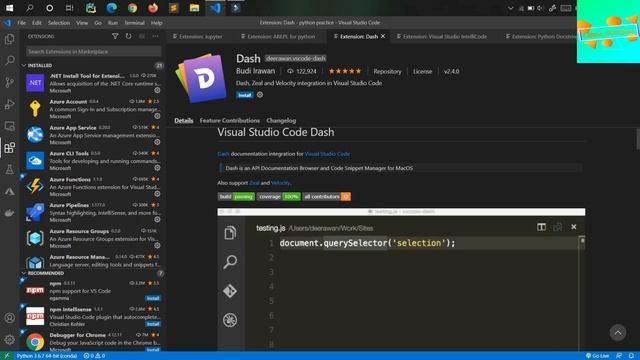Image resolution: width=640 pixels, height=360 pixels.
Task: Install the npm extension
Action: [153, 298]
